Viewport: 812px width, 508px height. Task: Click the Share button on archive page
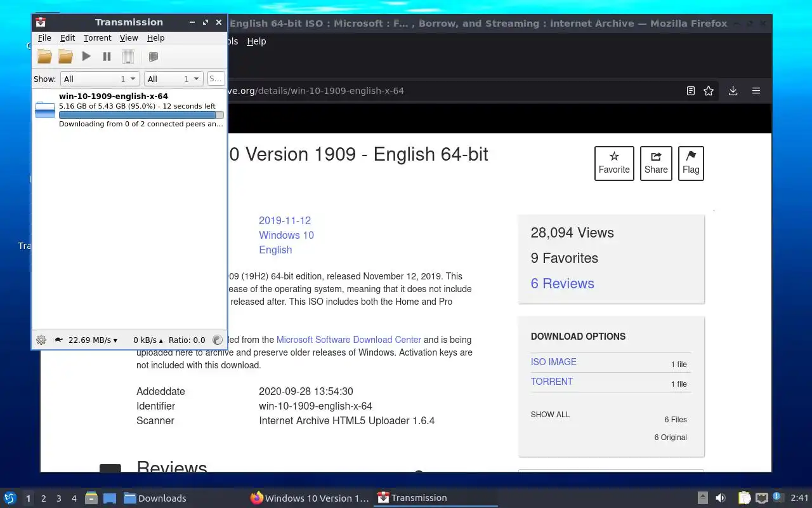pos(656,163)
